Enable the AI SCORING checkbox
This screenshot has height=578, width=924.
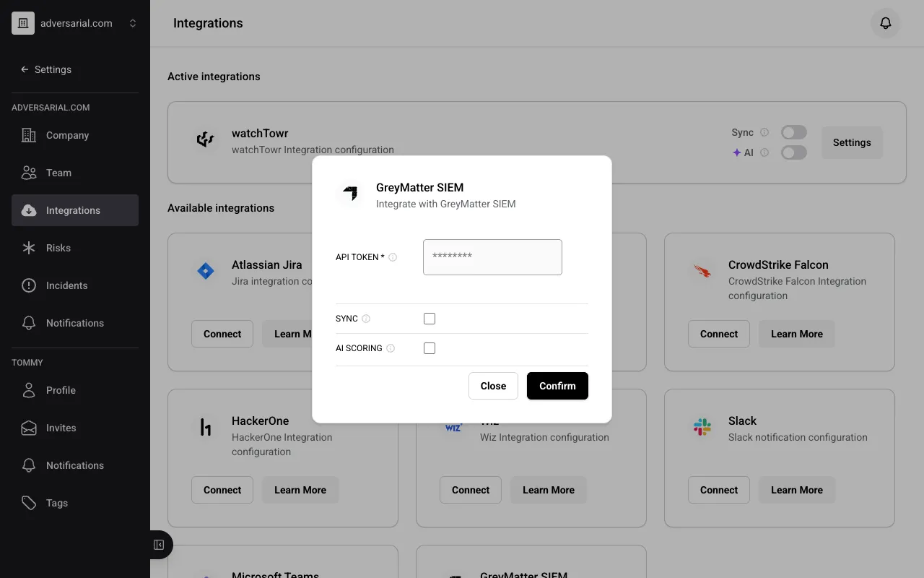pyautogui.click(x=430, y=348)
